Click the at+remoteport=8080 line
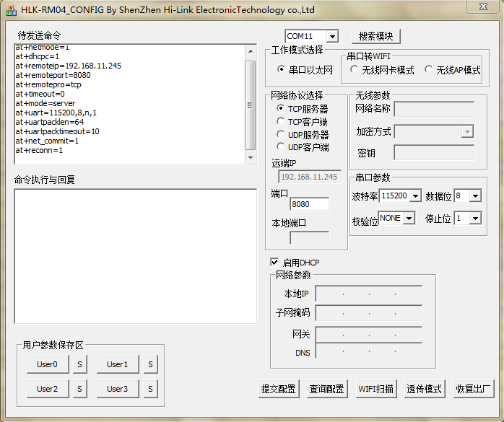Screen dimensions: 504x422 53,75
